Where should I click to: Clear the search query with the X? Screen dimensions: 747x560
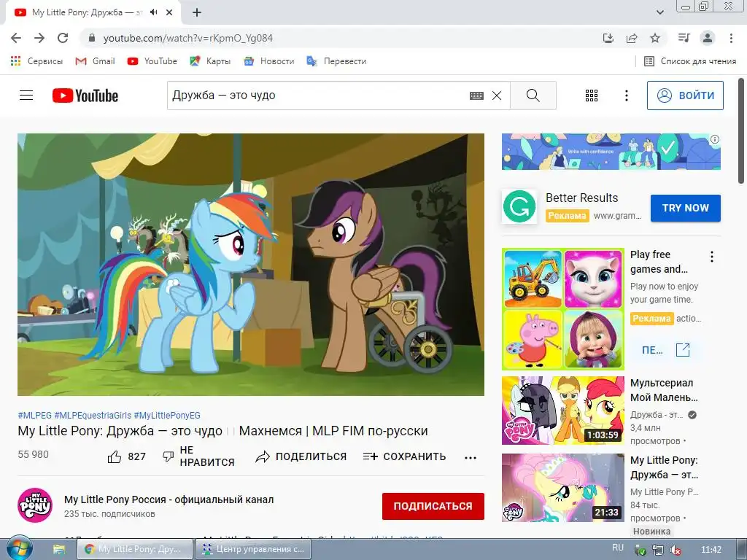497,96
